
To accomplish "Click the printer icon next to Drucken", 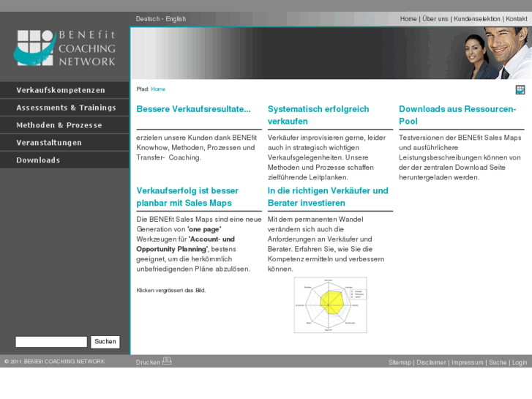I will click(x=167, y=361).
